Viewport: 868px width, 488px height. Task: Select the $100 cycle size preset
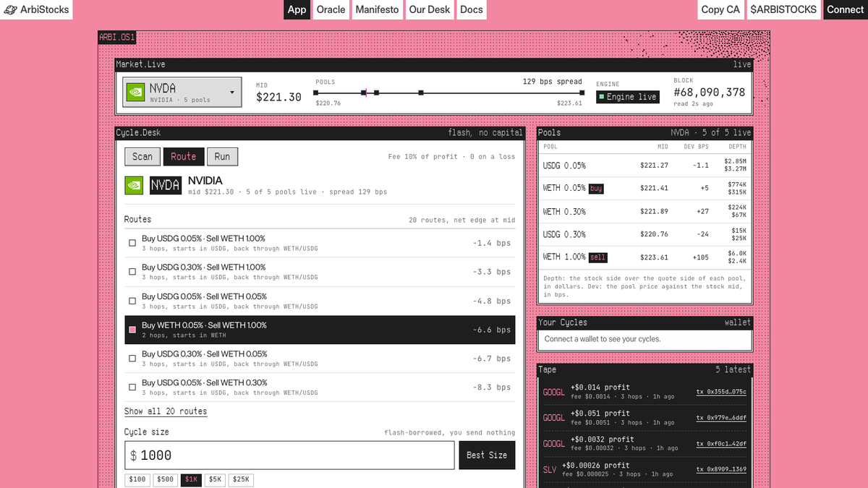(x=137, y=479)
